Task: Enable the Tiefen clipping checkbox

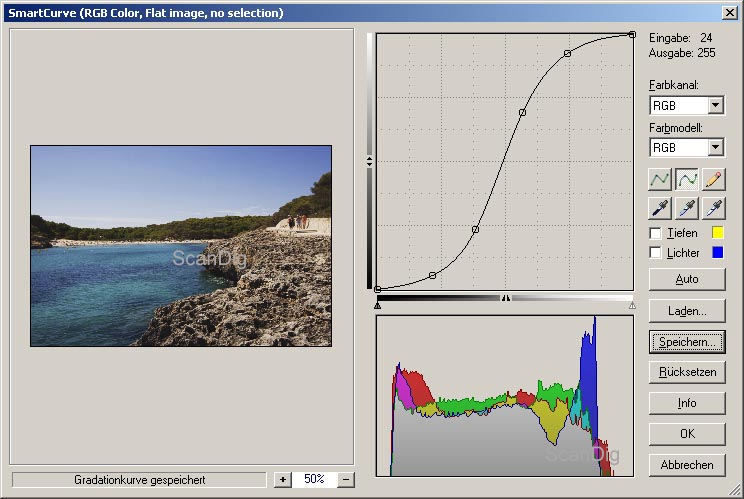Action: coord(656,233)
